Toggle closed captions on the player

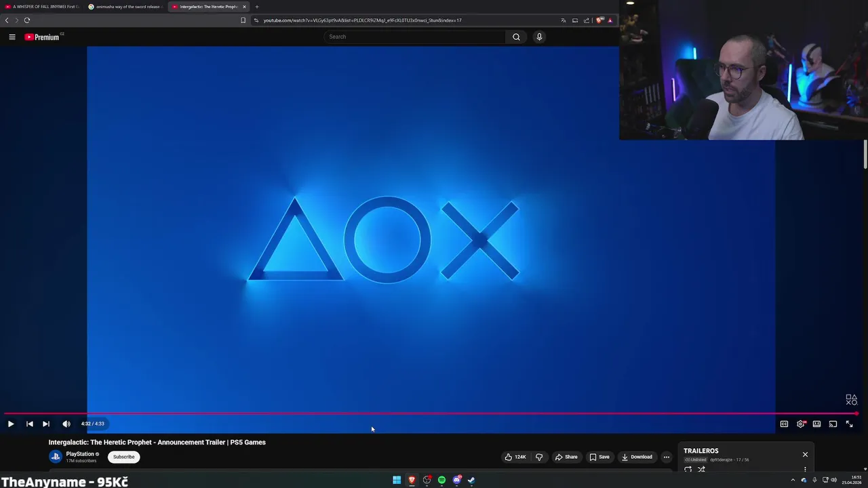(x=784, y=424)
